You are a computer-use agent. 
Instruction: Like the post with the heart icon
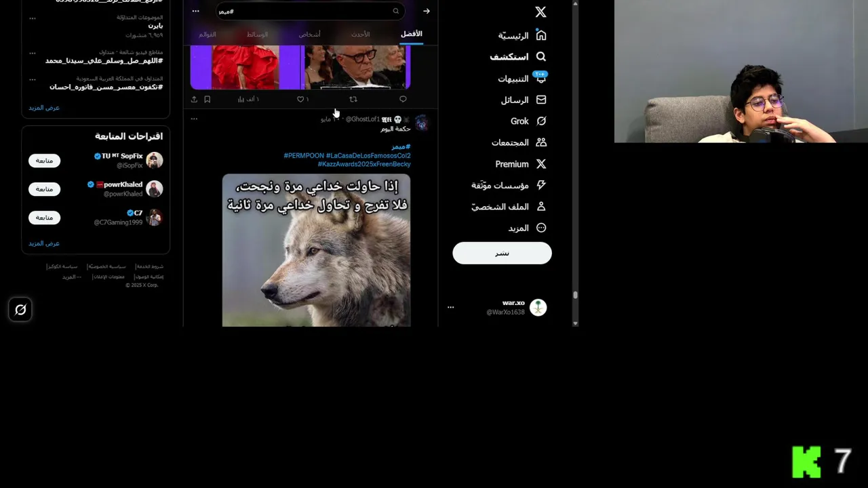click(300, 99)
